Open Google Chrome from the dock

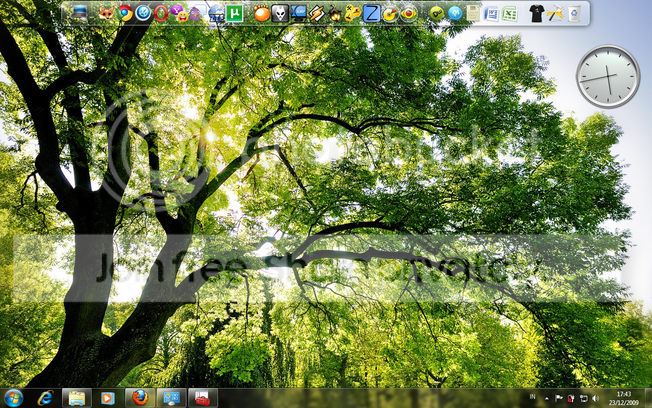pos(124,13)
